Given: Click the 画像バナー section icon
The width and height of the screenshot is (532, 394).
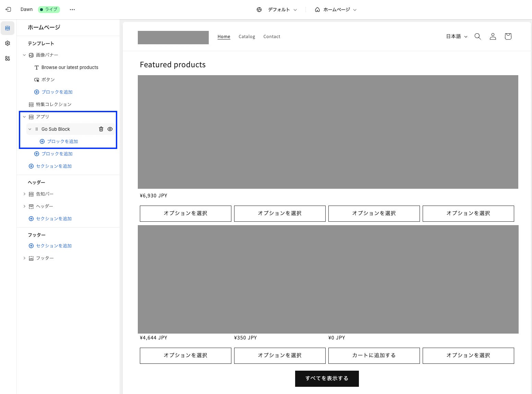Looking at the screenshot, I should [31, 55].
